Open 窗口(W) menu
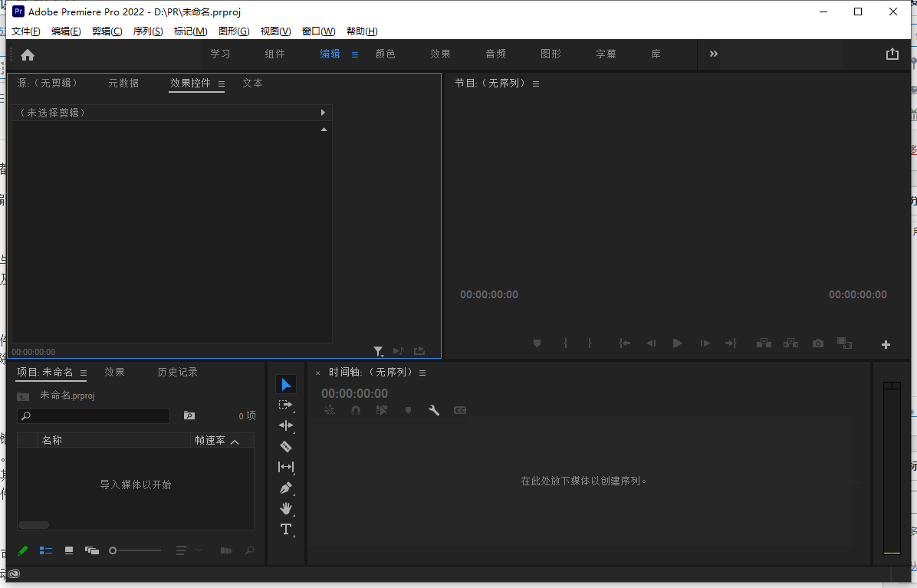 319,31
